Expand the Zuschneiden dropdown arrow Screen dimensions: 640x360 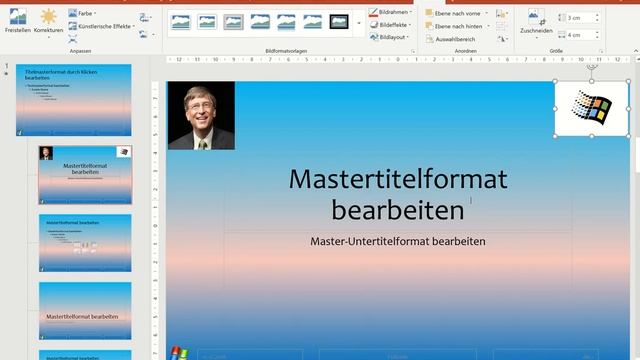(x=536, y=38)
